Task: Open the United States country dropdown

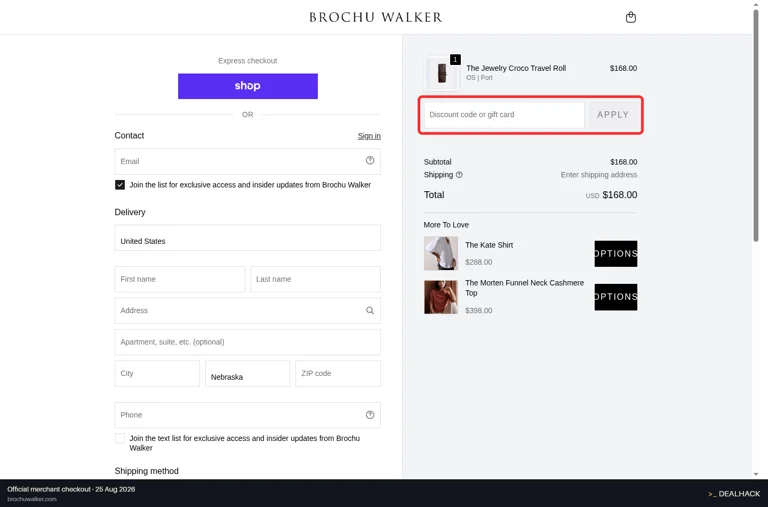Action: click(247, 238)
